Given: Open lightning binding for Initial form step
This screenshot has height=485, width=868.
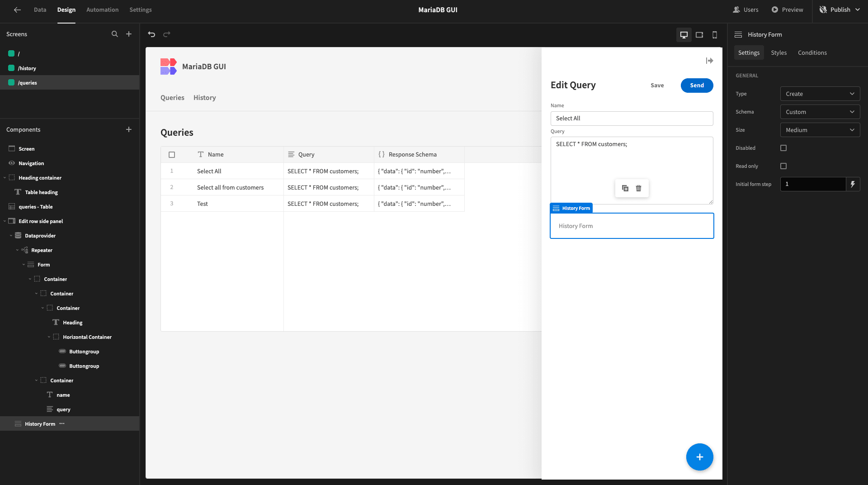Looking at the screenshot, I should [x=853, y=184].
